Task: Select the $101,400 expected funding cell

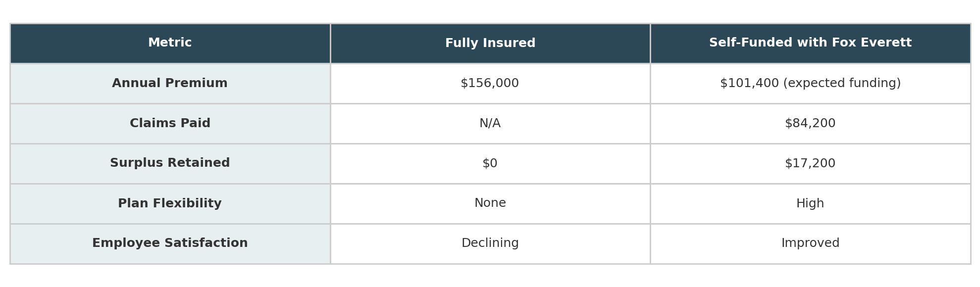Action: tap(810, 84)
